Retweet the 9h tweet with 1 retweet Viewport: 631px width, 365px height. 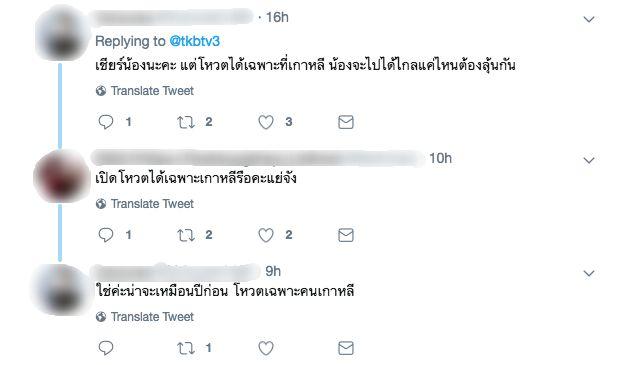186,348
